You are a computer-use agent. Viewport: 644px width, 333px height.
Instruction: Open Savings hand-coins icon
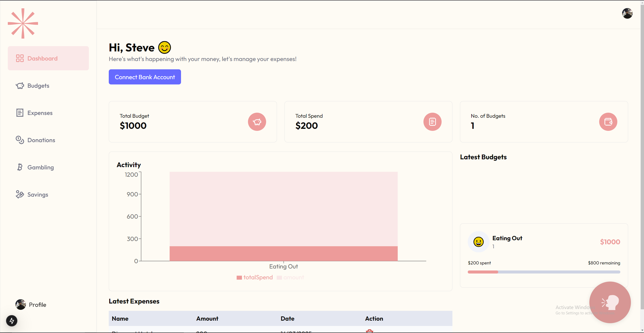[x=20, y=194]
